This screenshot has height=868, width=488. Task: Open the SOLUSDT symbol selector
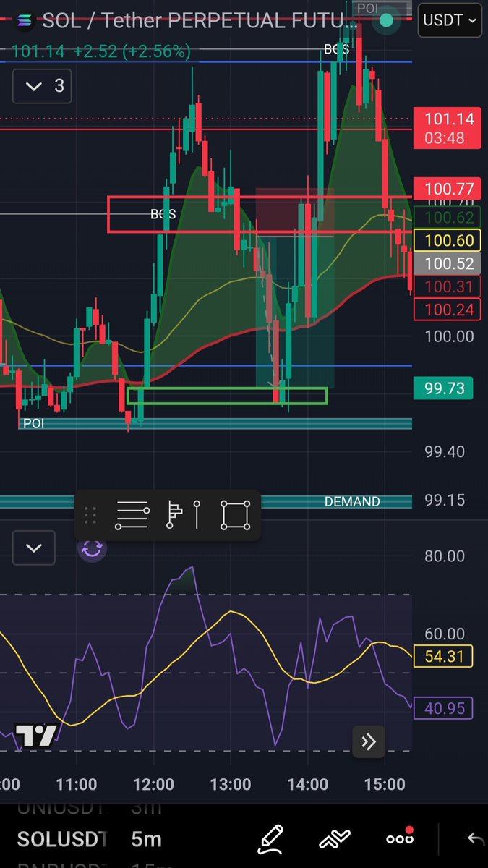[61, 840]
